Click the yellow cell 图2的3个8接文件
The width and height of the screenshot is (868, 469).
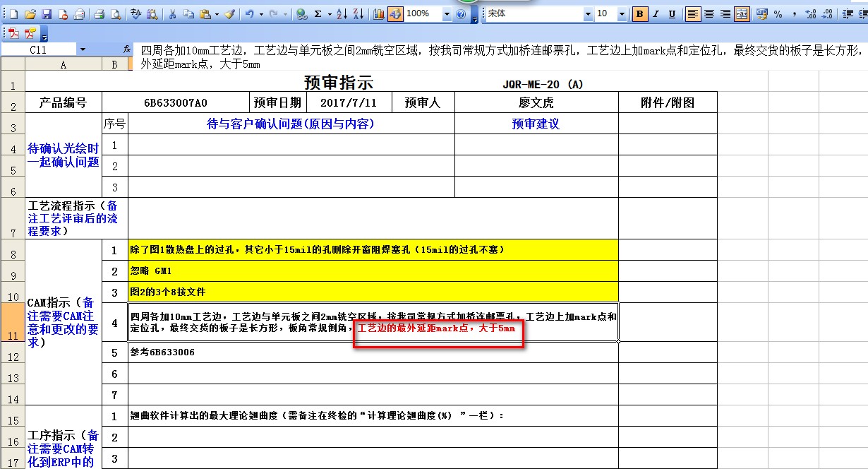click(373, 292)
